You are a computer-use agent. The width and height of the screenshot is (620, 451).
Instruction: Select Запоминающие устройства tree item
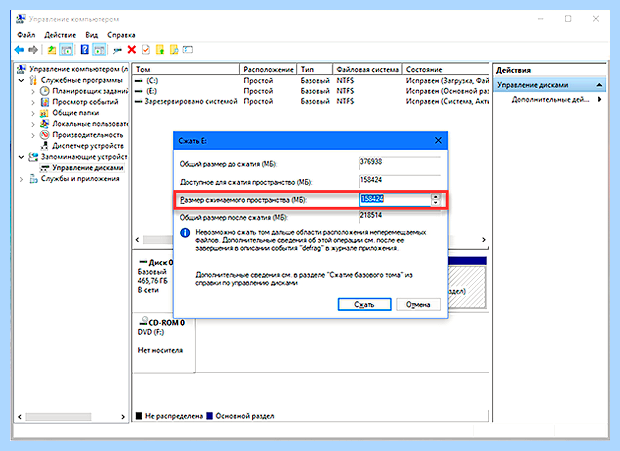coord(84,157)
